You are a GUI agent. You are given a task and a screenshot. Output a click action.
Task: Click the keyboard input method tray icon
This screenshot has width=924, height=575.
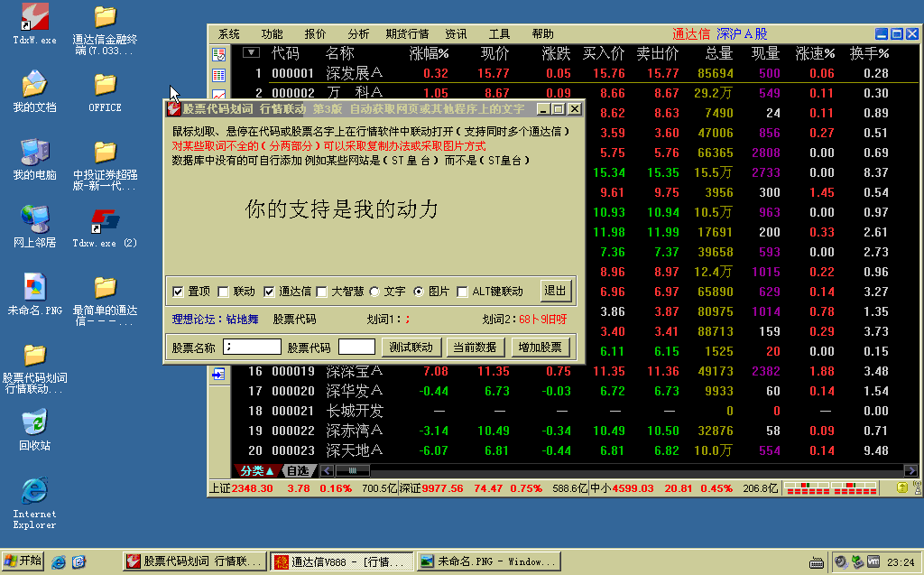pos(816,562)
